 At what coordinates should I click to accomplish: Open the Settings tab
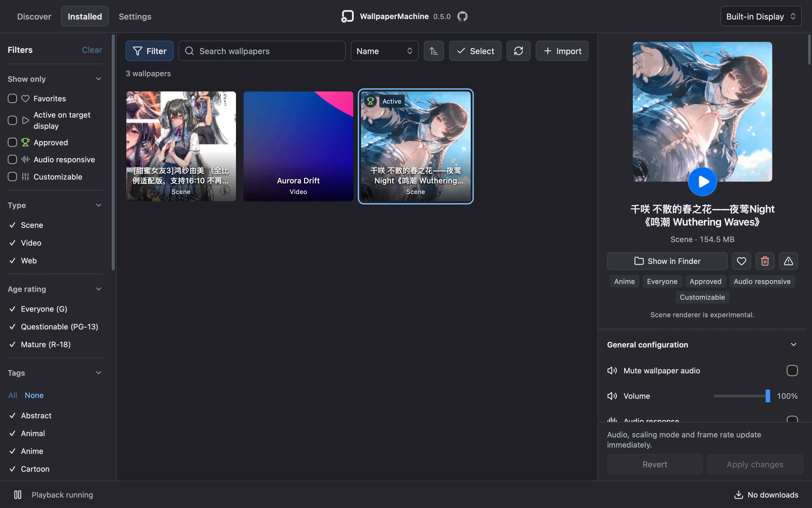pos(135,16)
